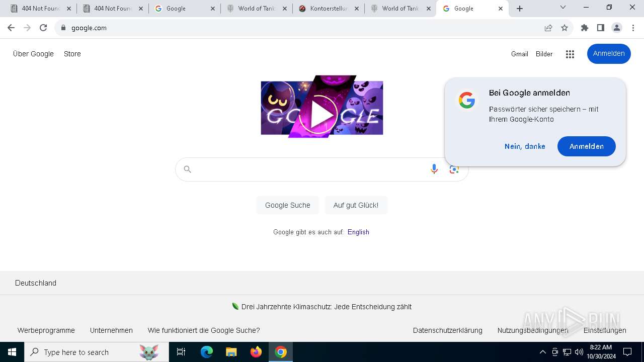Open the volume control in tray

[x=579, y=352]
